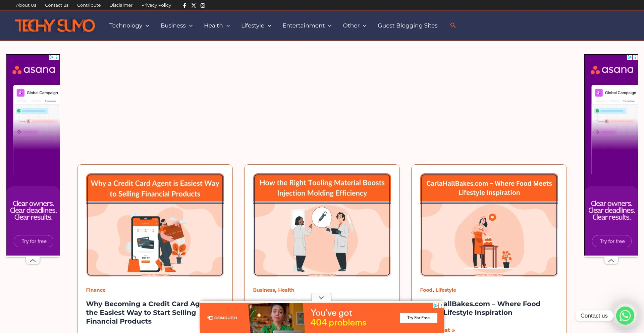Click the Techy Sumo logo
This screenshot has width=644, height=333.
pyautogui.click(x=55, y=25)
